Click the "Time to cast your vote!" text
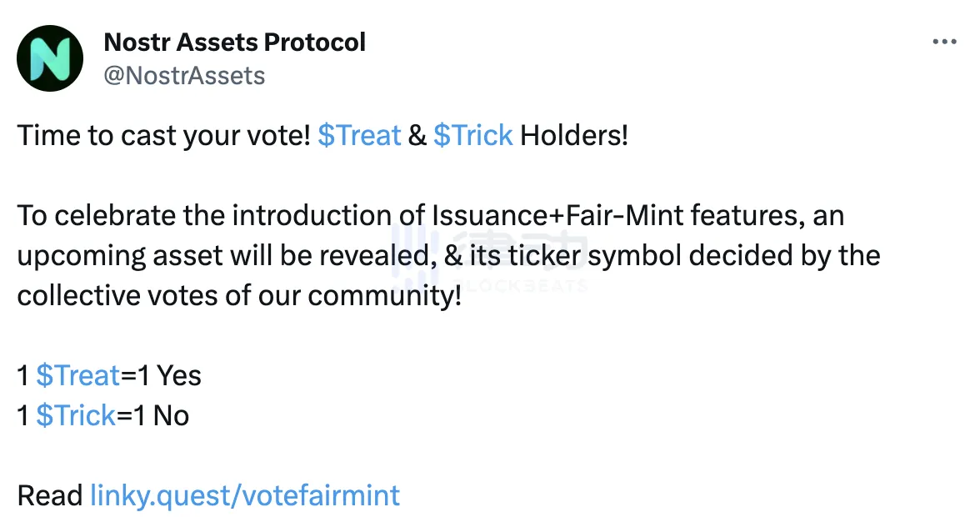The width and height of the screenshot is (980, 517). click(163, 135)
